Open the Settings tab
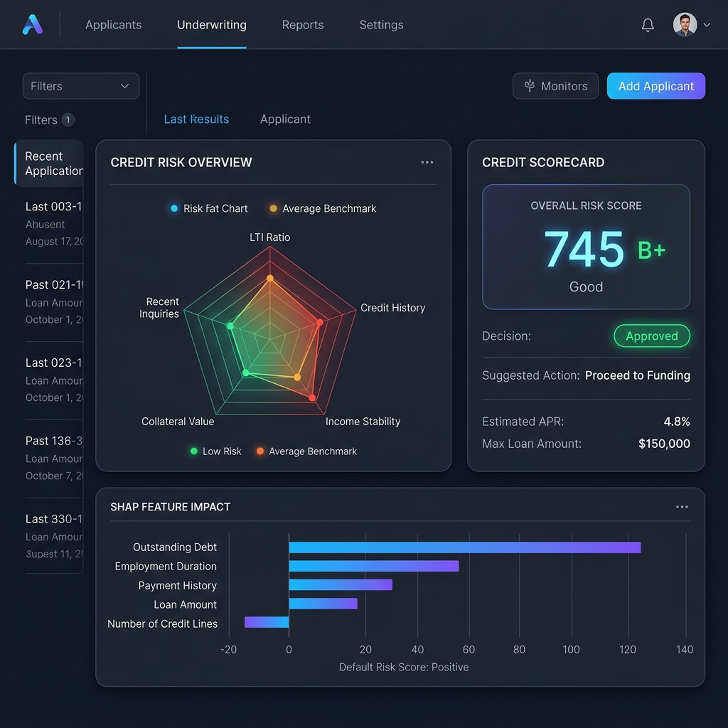This screenshot has height=728, width=728. point(381,25)
